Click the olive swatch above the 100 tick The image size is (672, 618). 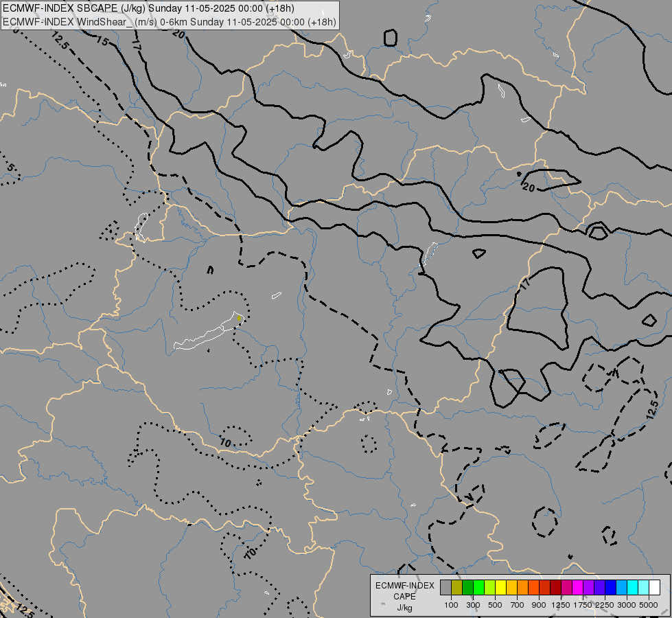click(457, 587)
